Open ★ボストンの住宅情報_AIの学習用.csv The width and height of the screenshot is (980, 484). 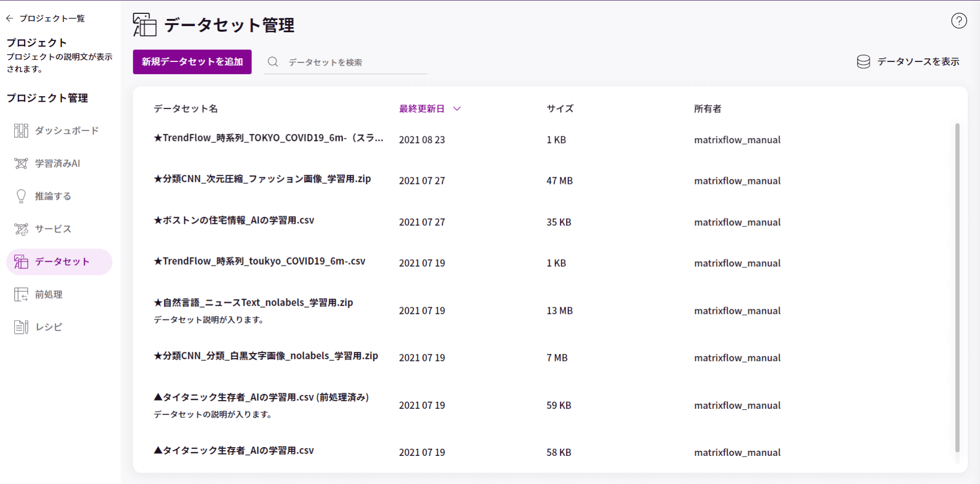pyautogui.click(x=234, y=220)
